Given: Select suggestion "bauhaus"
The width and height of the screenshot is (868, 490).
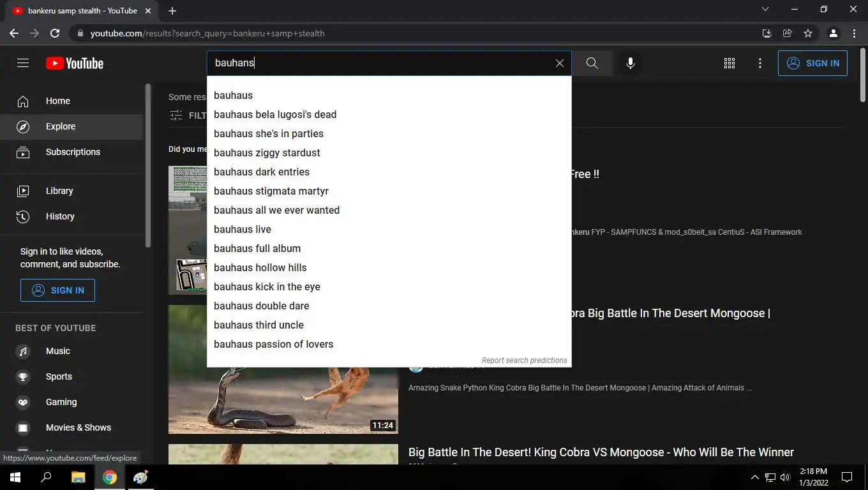Looking at the screenshot, I should click(389, 95).
